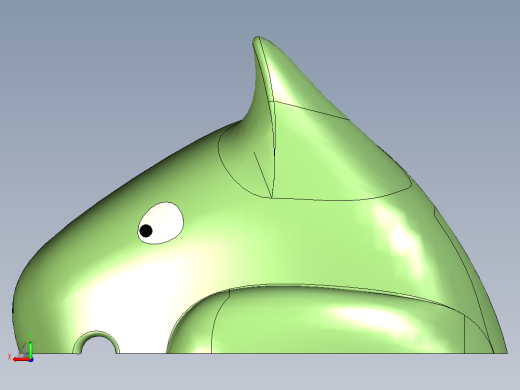The height and width of the screenshot is (390, 520).
Task: Pick the small bulge segment at the bottom right
Action: point(475,338)
